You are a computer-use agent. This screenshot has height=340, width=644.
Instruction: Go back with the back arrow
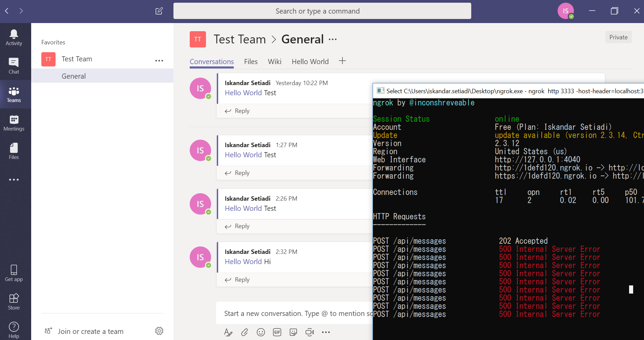pos(7,11)
